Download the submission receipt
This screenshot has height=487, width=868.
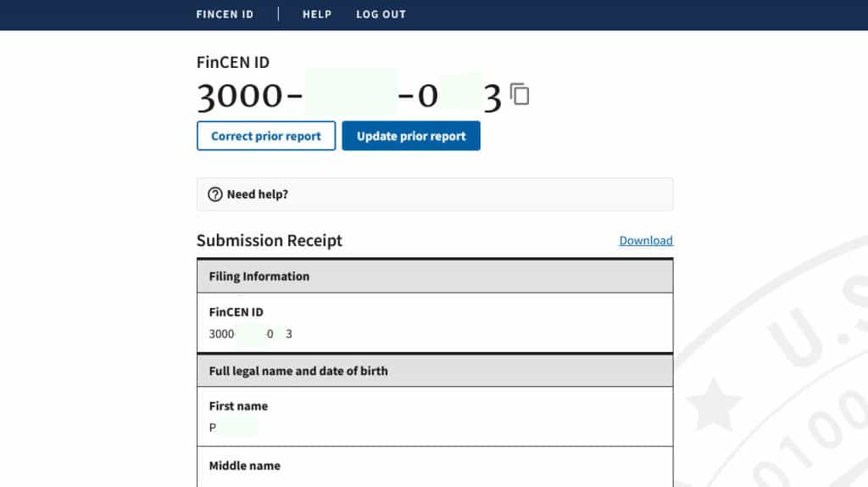point(646,241)
